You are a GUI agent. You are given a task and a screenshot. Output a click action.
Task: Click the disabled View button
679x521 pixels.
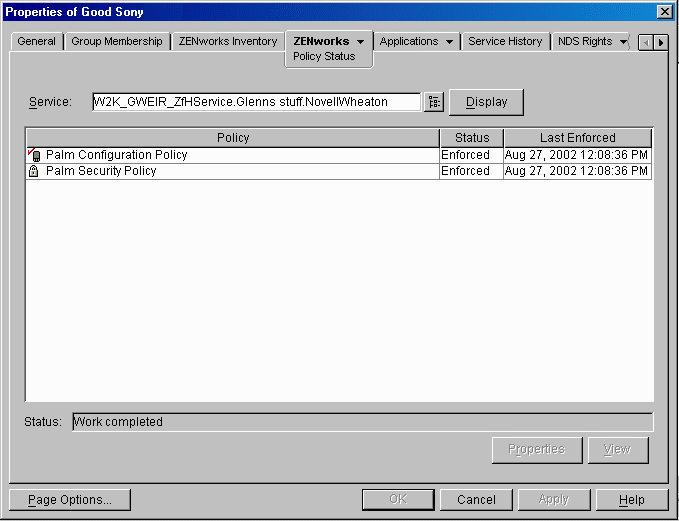coord(618,450)
